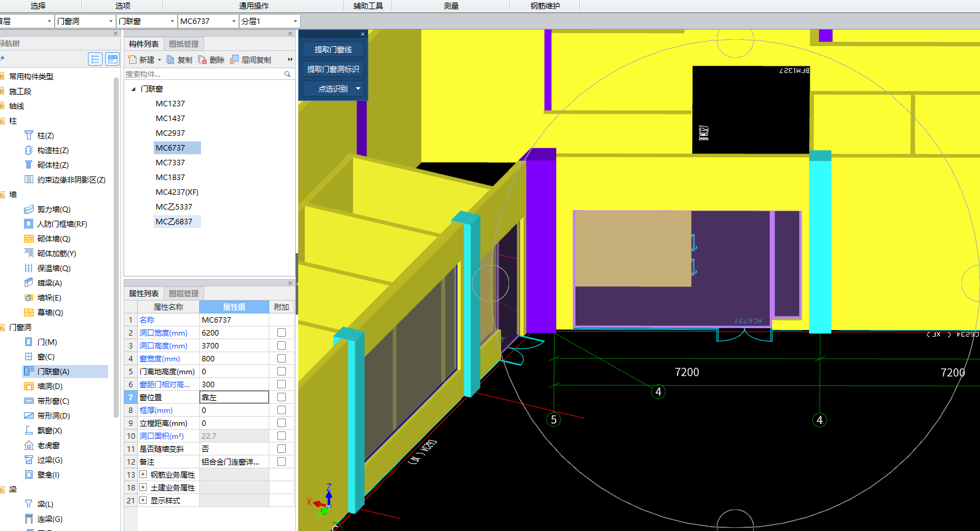980x531 pixels.
Task: Select the 门联窗(A) icon
Action: [28, 371]
